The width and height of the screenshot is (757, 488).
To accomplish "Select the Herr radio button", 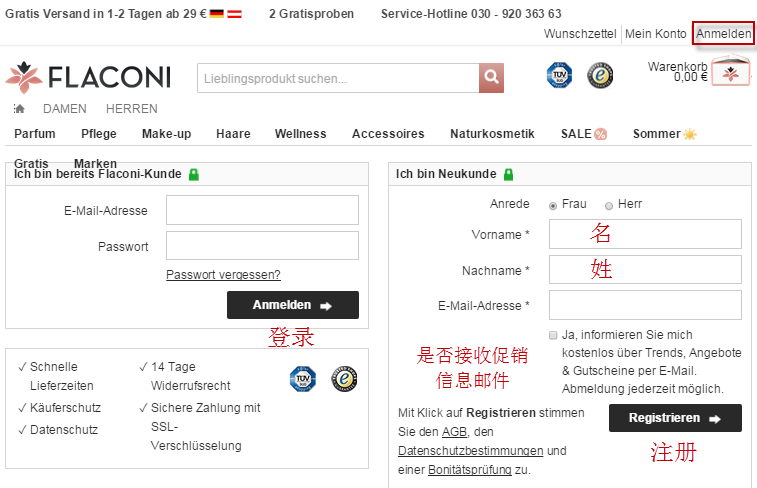I will pos(609,206).
